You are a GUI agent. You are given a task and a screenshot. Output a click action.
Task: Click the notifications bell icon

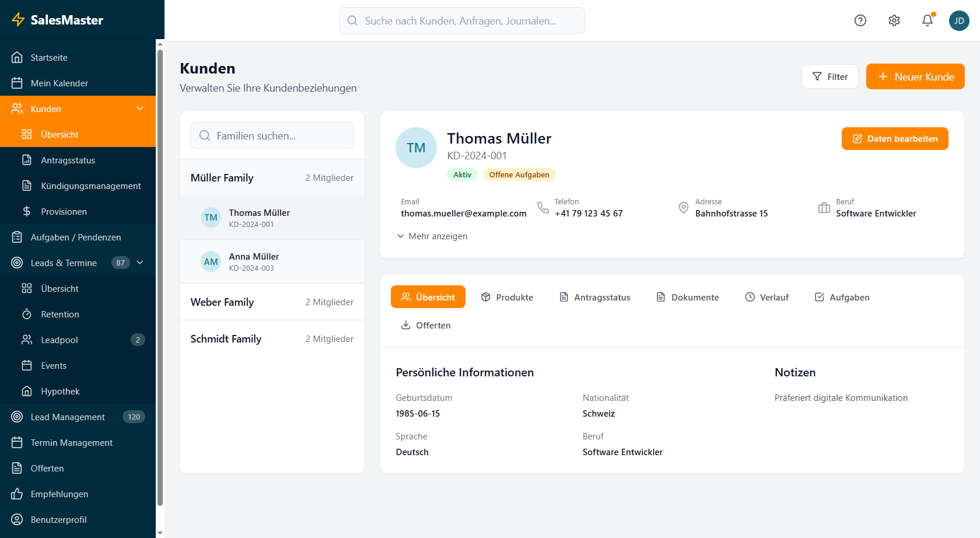(x=927, y=21)
